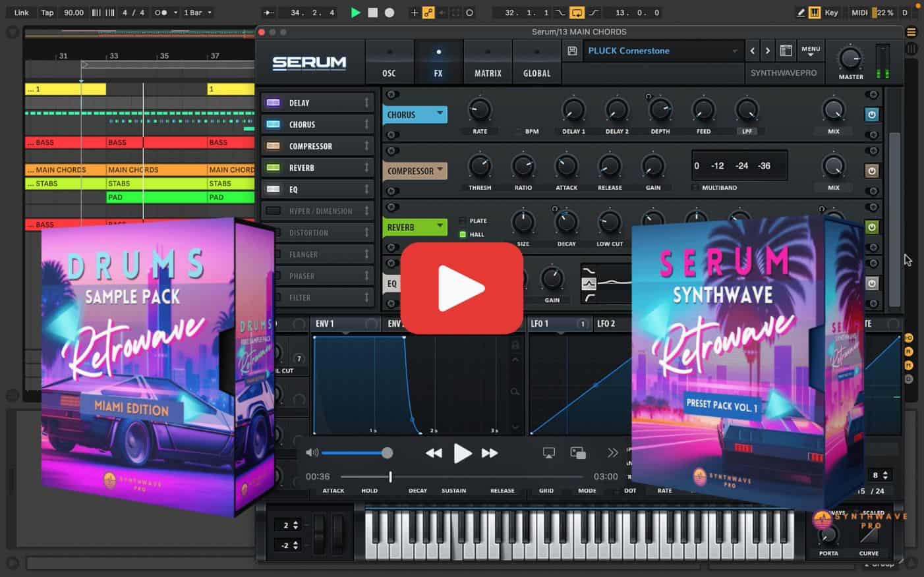Switch to the Serum FX tab

(x=438, y=62)
